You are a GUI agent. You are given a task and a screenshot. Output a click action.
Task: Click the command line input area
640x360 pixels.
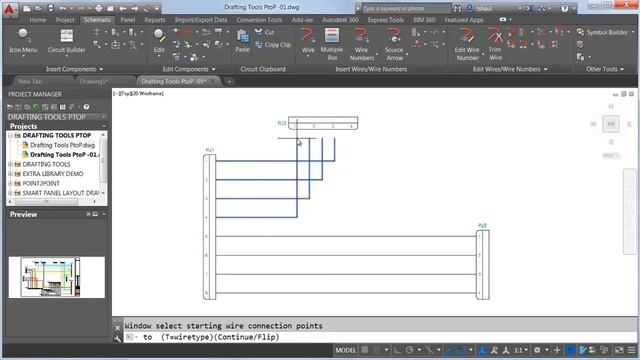click(x=380, y=337)
